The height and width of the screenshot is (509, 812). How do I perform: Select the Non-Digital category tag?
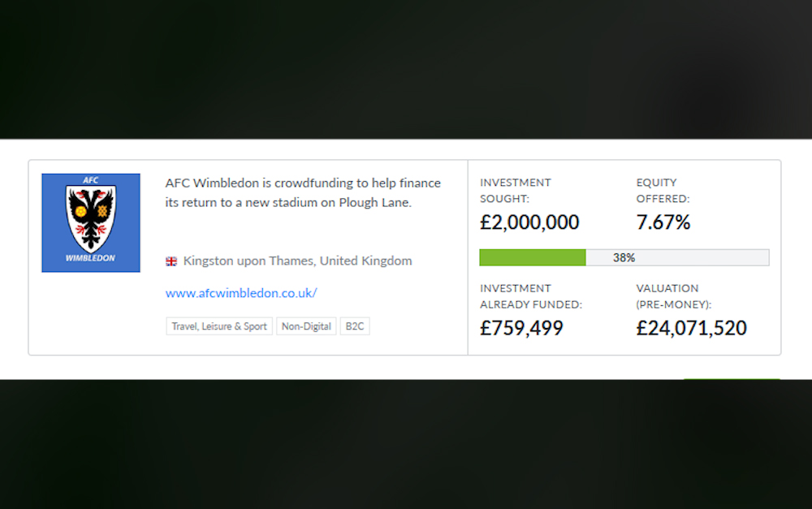tap(306, 326)
